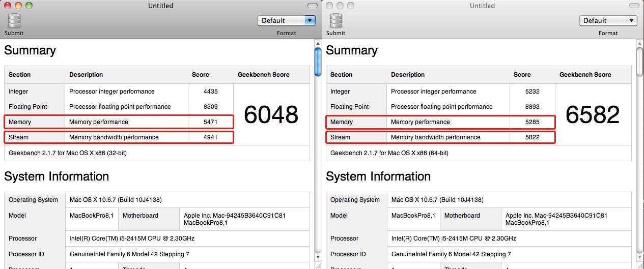The image size is (644, 269).
Task: Open the Default format dropdown in right window
Action: [x=608, y=20]
